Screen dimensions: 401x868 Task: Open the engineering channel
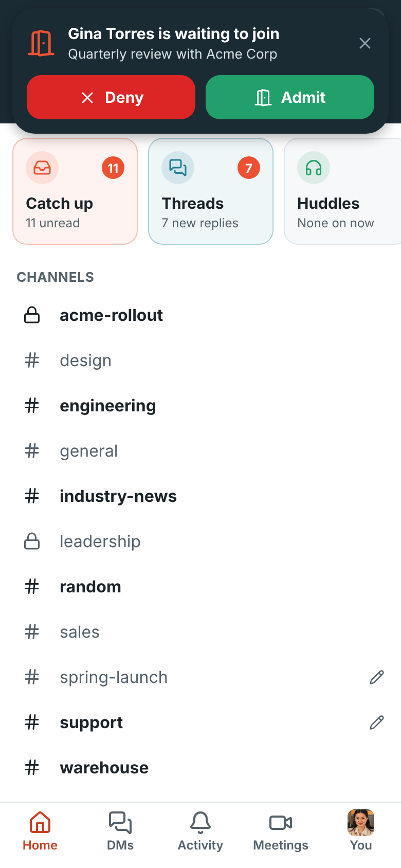pos(200,406)
